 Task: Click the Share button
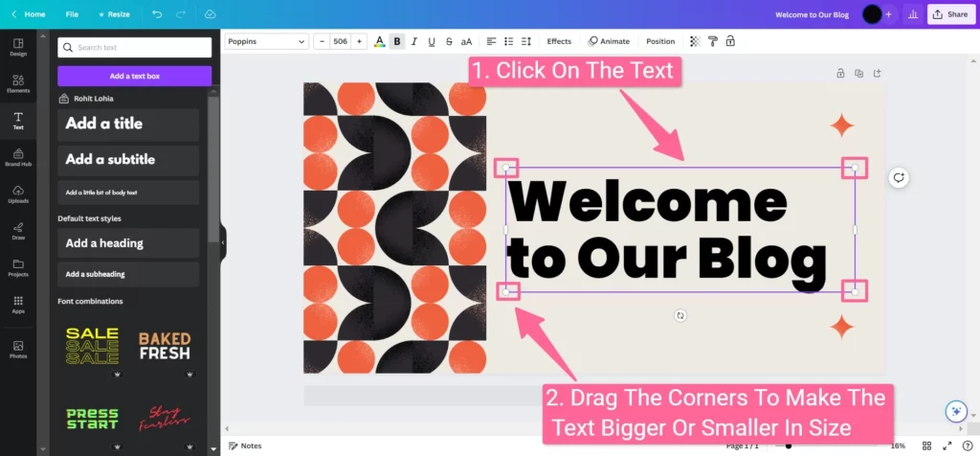[x=950, y=13]
